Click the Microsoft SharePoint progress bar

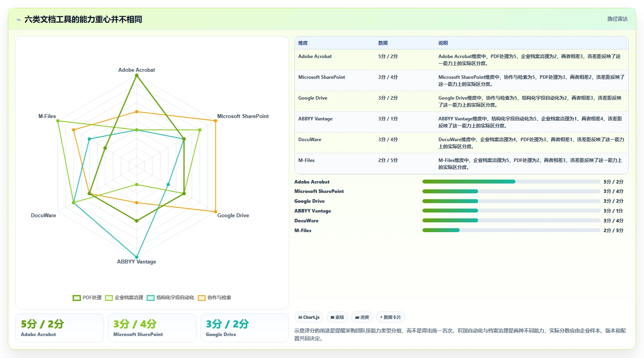pos(511,191)
